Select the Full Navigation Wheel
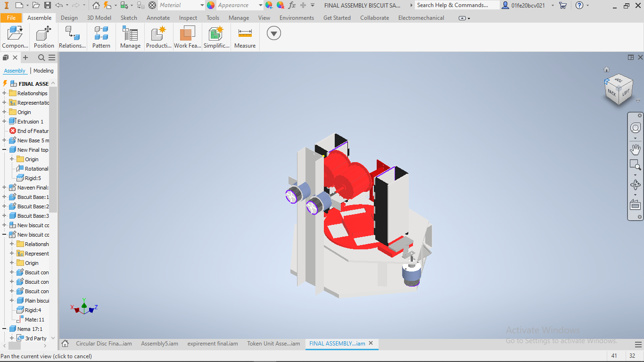This screenshot has height=362, width=644. [x=636, y=128]
